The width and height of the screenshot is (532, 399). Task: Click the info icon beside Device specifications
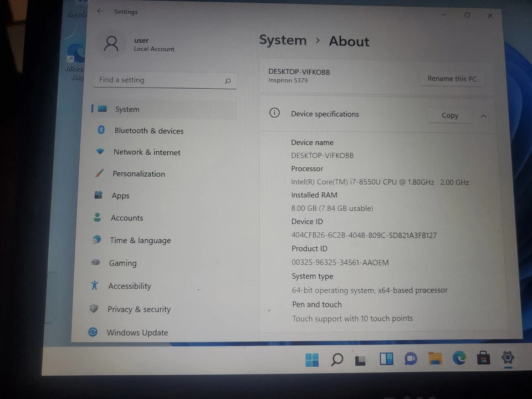274,112
